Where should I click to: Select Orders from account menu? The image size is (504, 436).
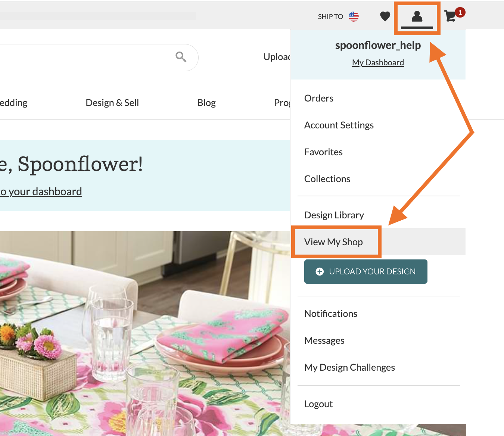[319, 98]
